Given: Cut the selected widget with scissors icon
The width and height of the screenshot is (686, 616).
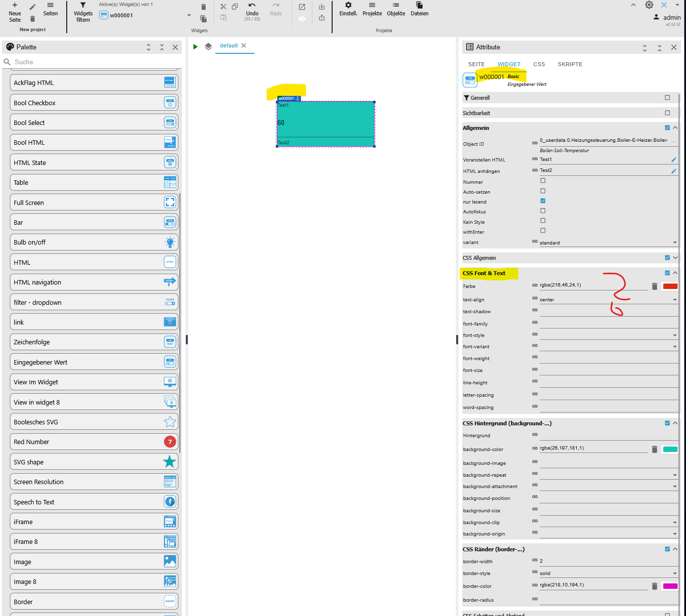Looking at the screenshot, I should pos(223,6).
